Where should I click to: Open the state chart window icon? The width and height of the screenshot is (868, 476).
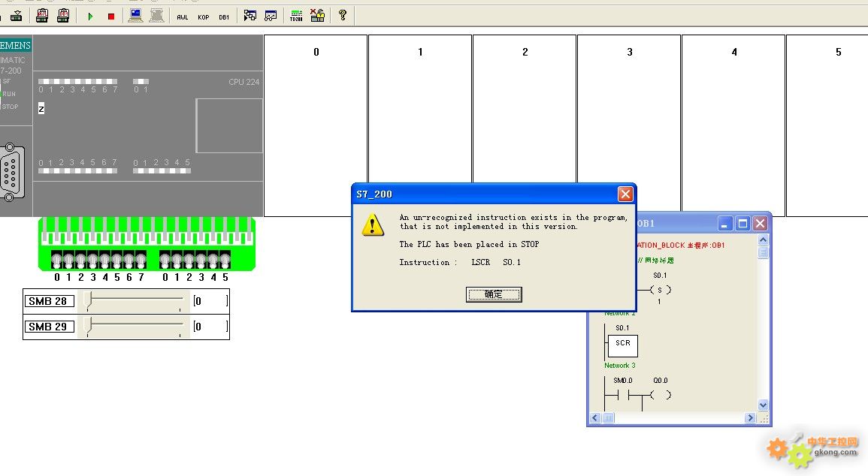pos(271,16)
